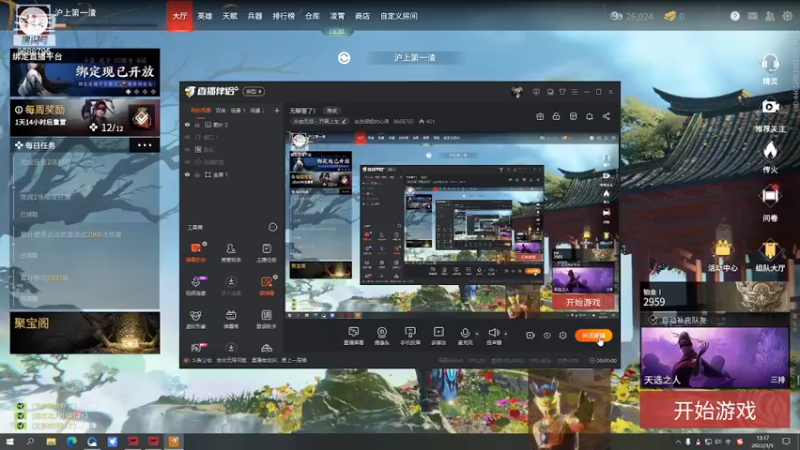
Task: Toggle visibility of 图片 2 source
Action: tap(187, 124)
